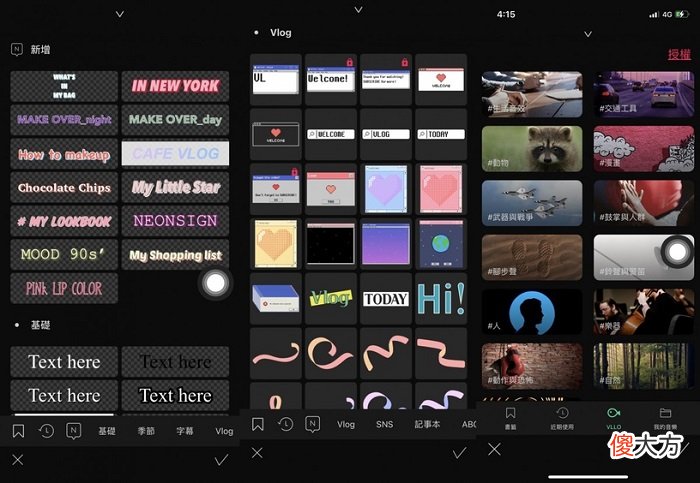Choose Chocolate Chips text style
This screenshot has width=700, height=483.
pos(64,187)
